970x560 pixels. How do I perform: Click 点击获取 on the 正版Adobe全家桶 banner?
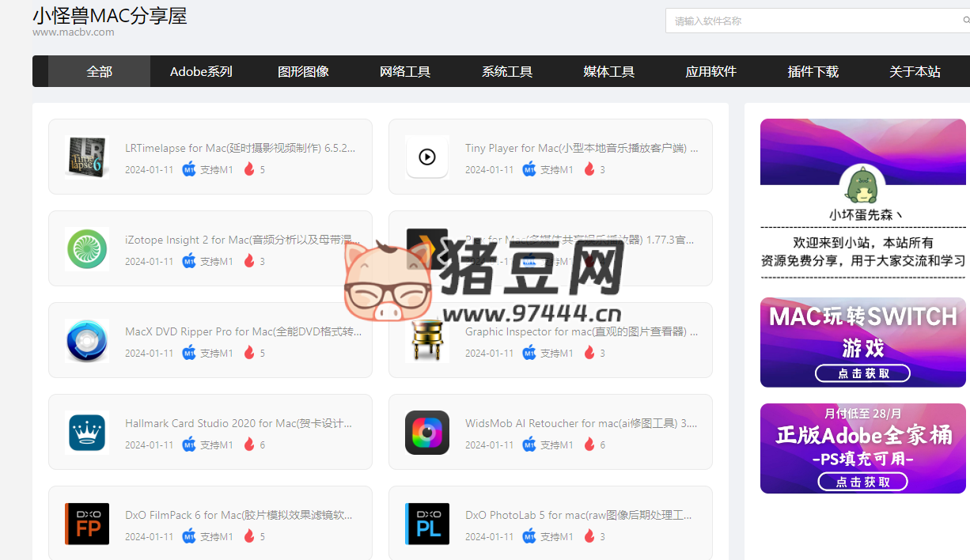coord(862,482)
